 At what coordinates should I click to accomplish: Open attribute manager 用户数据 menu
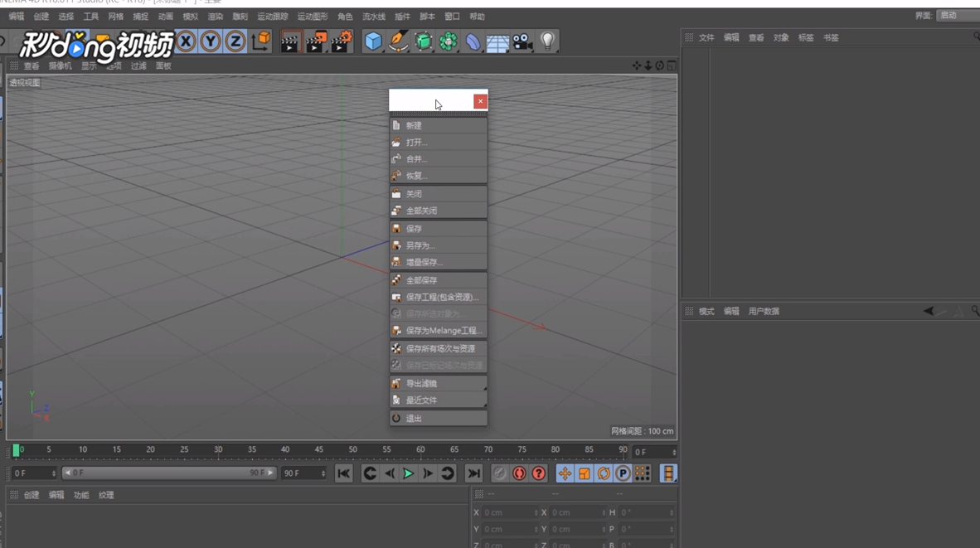pos(764,311)
